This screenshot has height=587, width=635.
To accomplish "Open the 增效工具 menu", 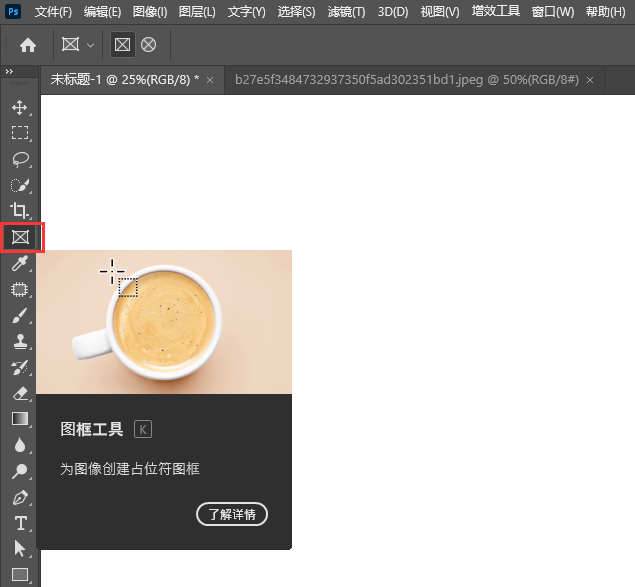I will click(496, 11).
